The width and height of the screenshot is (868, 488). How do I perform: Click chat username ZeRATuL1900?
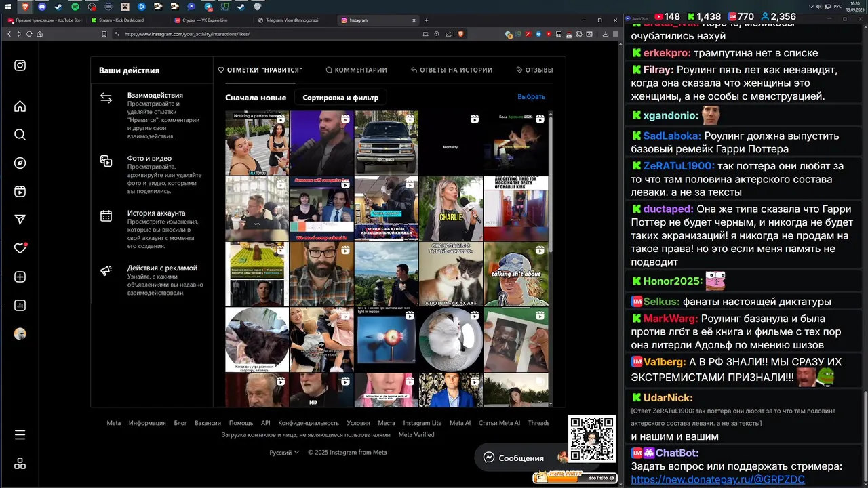point(679,166)
